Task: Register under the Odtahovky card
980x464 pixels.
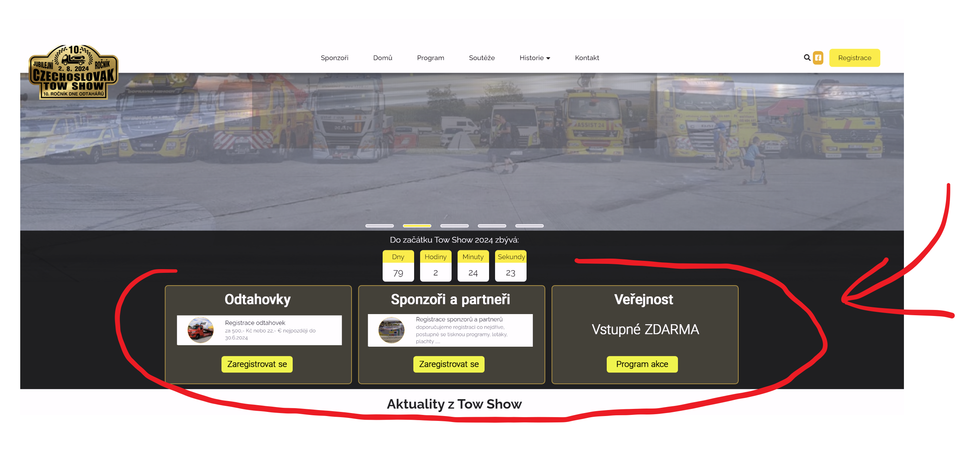Action: pos(257,364)
